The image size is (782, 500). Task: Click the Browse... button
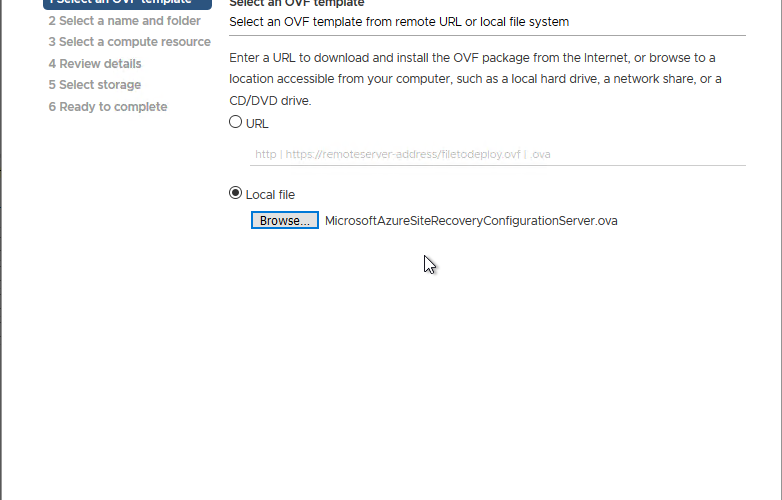pos(285,220)
